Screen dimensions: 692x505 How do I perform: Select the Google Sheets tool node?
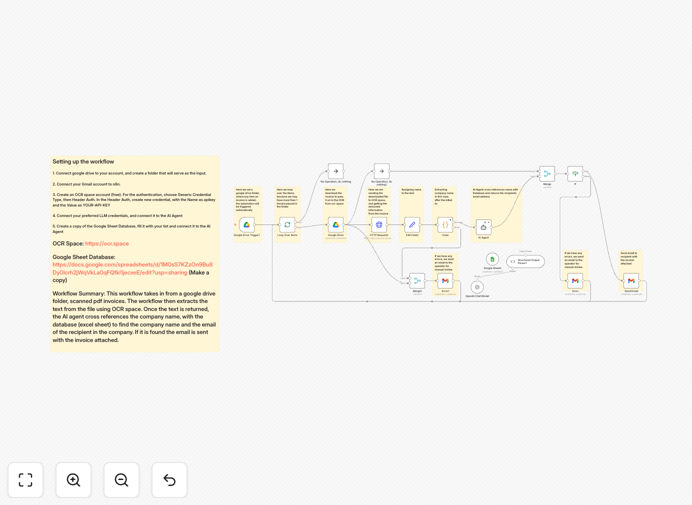[x=492, y=259]
